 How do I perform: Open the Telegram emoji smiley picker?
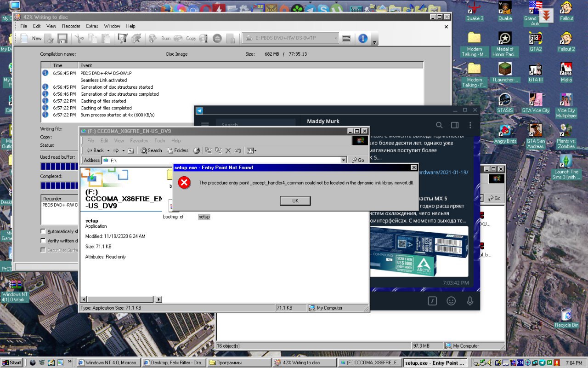click(x=451, y=301)
